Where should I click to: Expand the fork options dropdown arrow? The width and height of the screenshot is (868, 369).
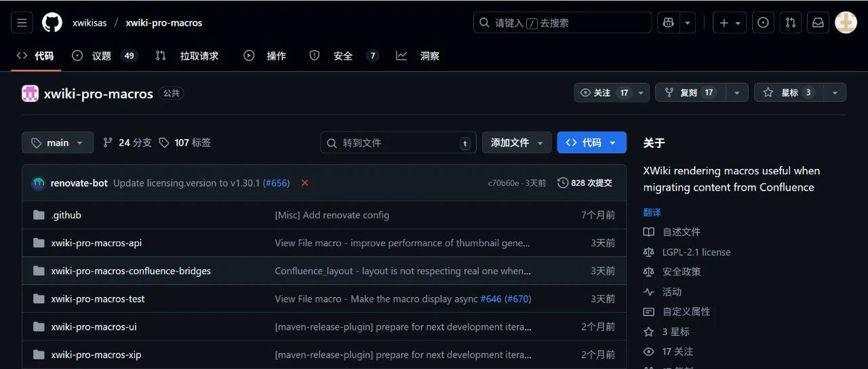[737, 92]
